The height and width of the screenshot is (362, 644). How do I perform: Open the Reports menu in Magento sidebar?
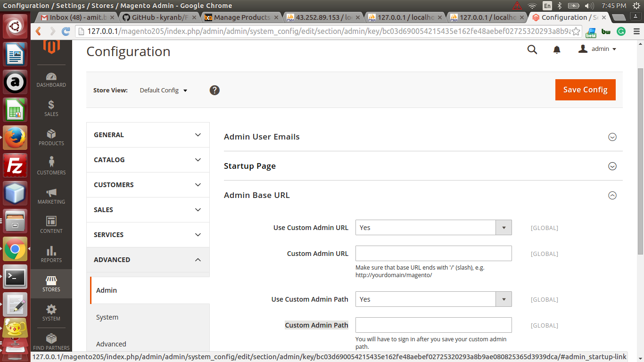pos(51,254)
